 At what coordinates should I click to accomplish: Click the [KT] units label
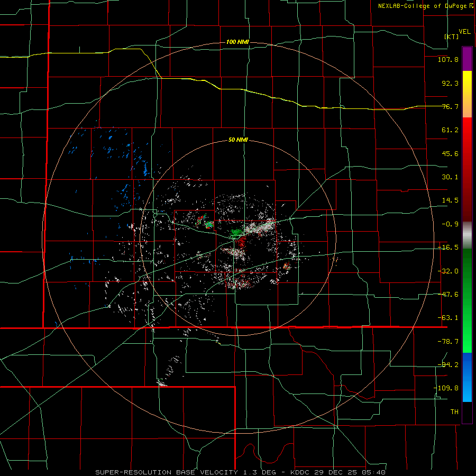point(452,36)
